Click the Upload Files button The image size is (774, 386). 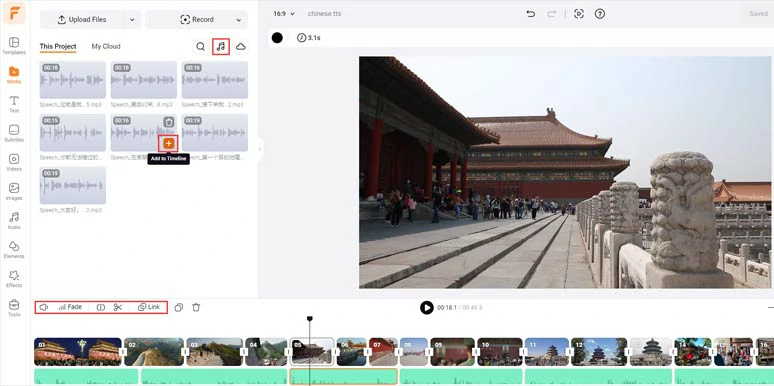[x=82, y=20]
